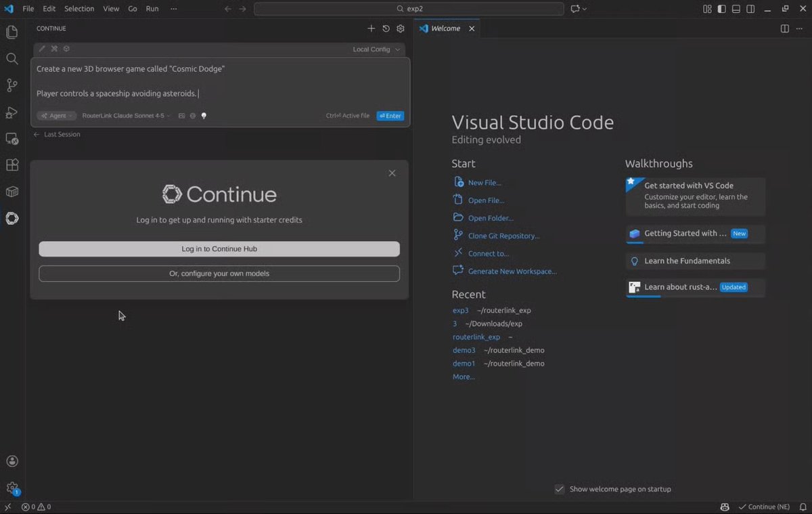
Task: Open the Accounts menu icon
Action: click(x=12, y=461)
